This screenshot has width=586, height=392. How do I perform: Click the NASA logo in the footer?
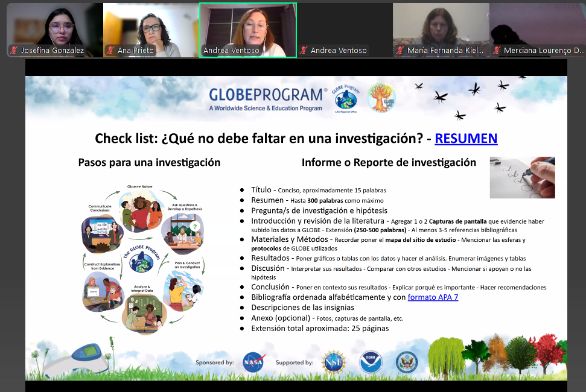click(x=253, y=362)
